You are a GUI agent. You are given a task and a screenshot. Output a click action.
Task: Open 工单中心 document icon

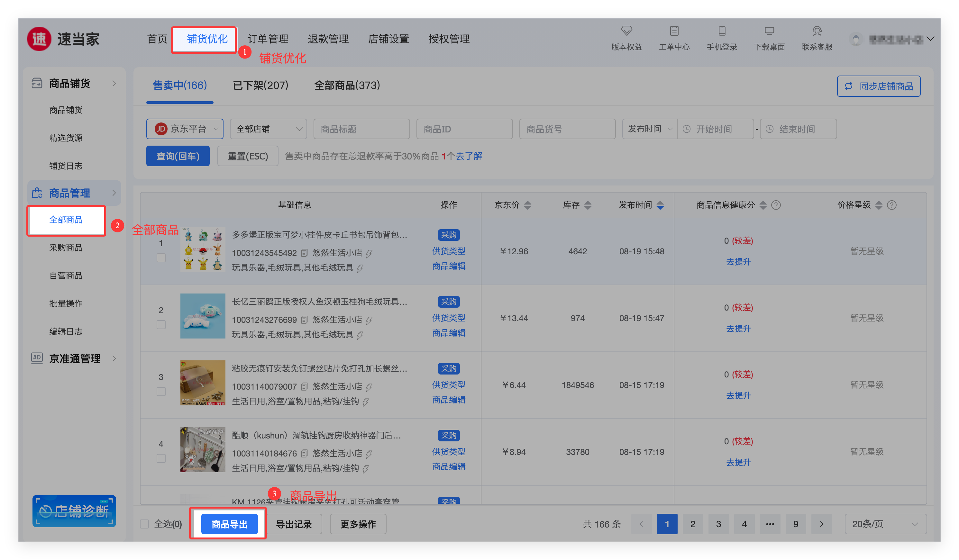click(674, 31)
